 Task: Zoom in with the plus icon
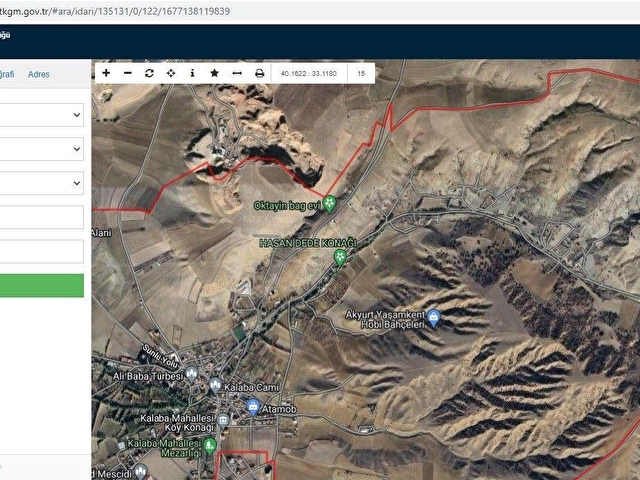(106, 73)
